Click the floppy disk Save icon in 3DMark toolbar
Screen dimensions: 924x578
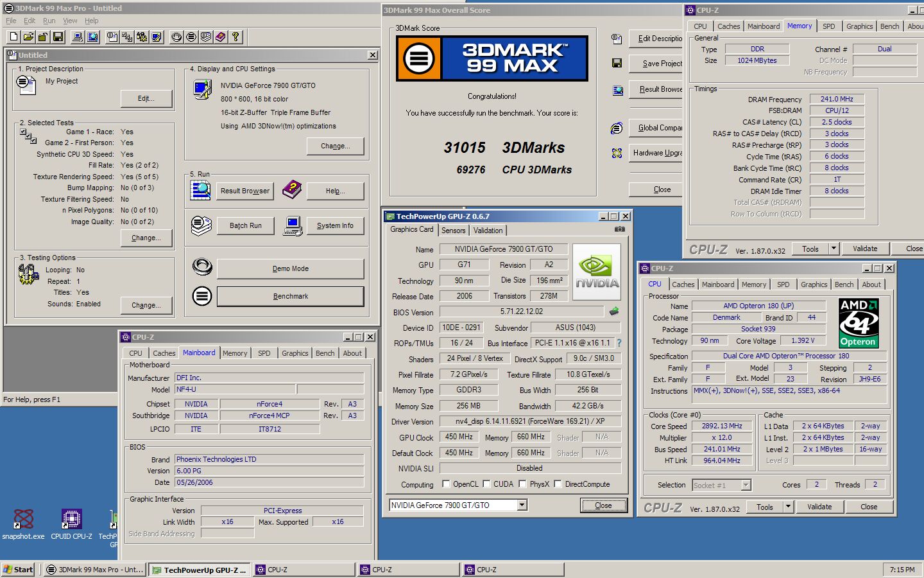[x=58, y=37]
